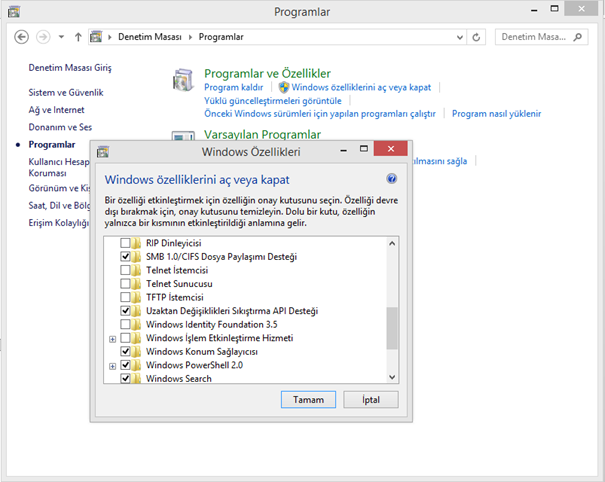Close the Windows Özellikleri dialog
The image size is (605, 482).
click(x=390, y=149)
